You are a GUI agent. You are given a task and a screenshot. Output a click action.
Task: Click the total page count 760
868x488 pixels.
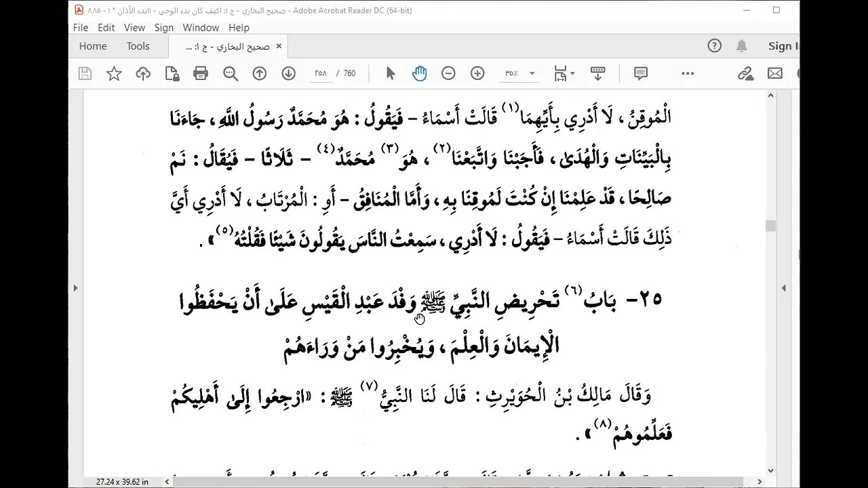349,74
